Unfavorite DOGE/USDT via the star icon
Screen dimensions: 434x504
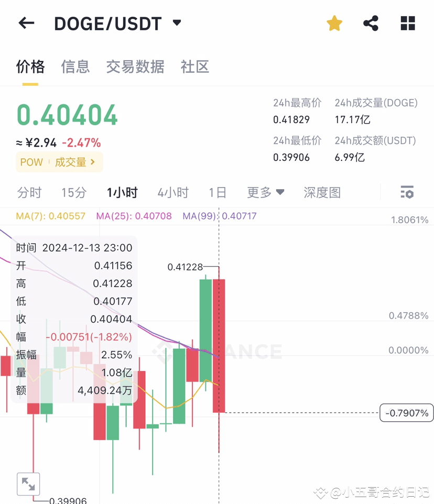click(x=334, y=23)
